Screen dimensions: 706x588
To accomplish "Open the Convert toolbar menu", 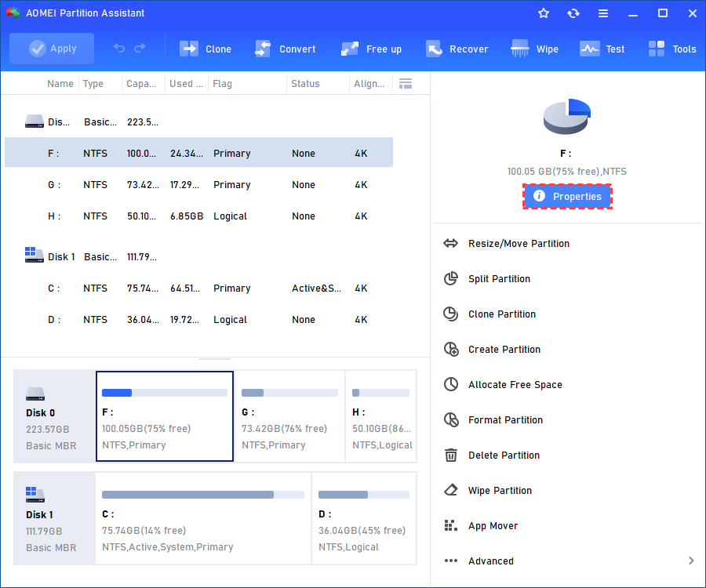I will (285, 49).
